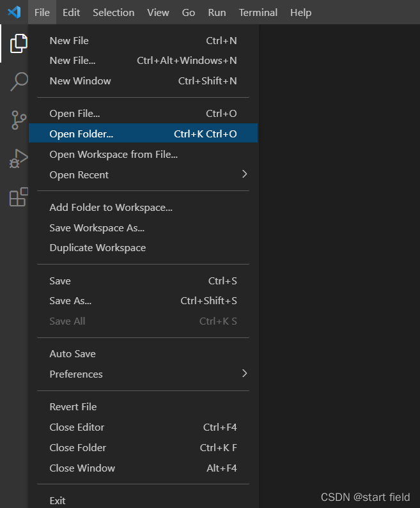Screen dimensions: 420x508
Task: Open the File menu
Action: [42, 12]
